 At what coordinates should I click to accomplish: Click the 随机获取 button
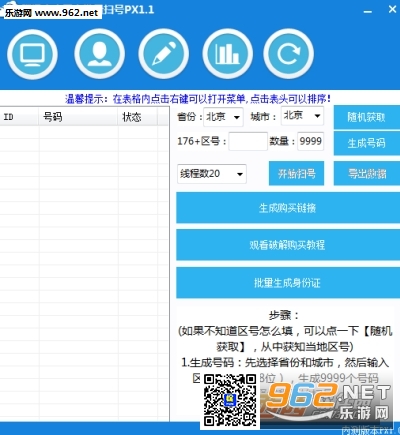pyautogui.click(x=367, y=117)
